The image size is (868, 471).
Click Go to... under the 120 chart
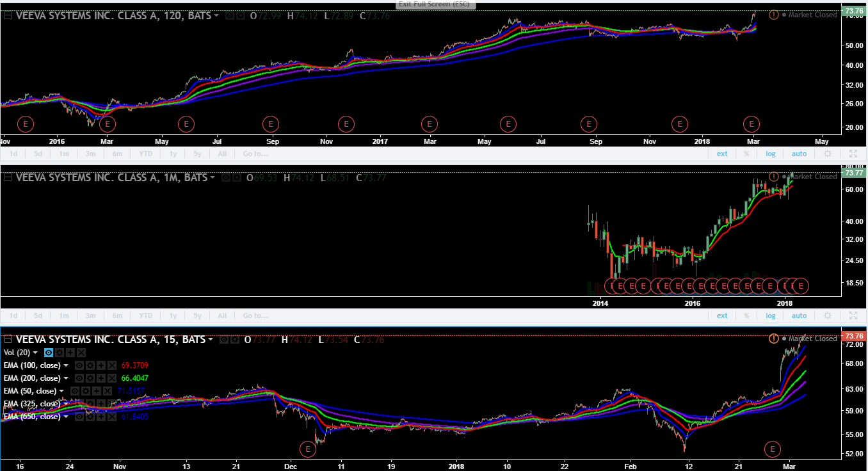[255, 154]
